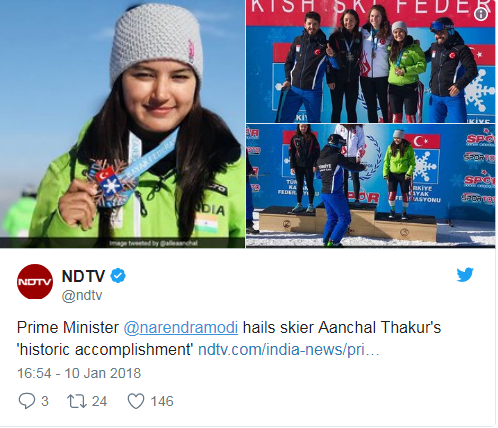Click the like count 146
The image size is (498, 428).
[162, 401]
